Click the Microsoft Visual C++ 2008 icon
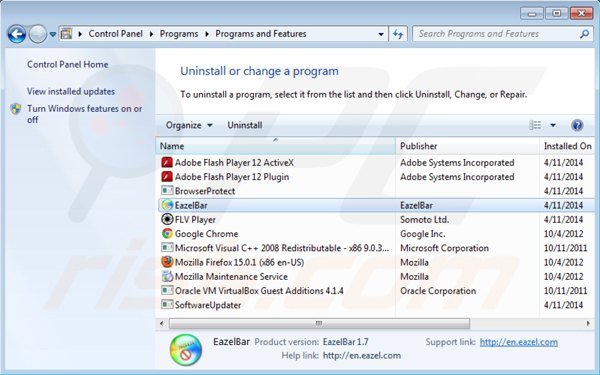This screenshot has width=600, height=375. pyautogui.click(x=167, y=248)
